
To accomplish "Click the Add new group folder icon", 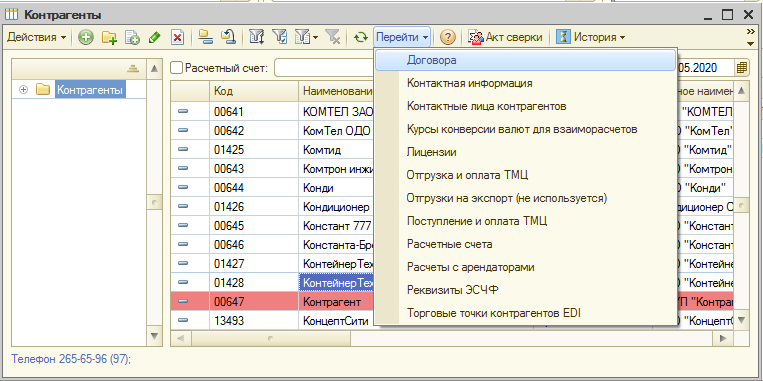I will (x=109, y=37).
